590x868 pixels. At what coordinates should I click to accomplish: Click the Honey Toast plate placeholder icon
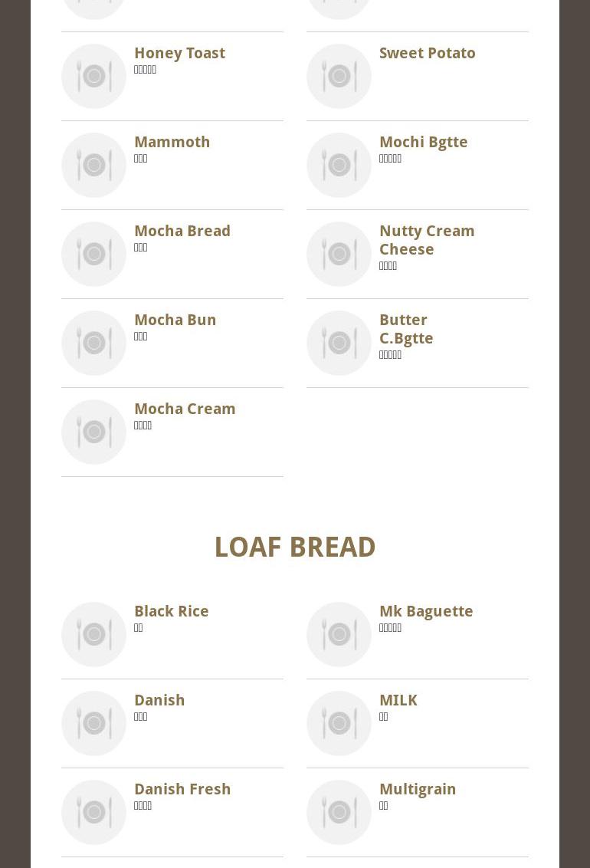click(93, 76)
